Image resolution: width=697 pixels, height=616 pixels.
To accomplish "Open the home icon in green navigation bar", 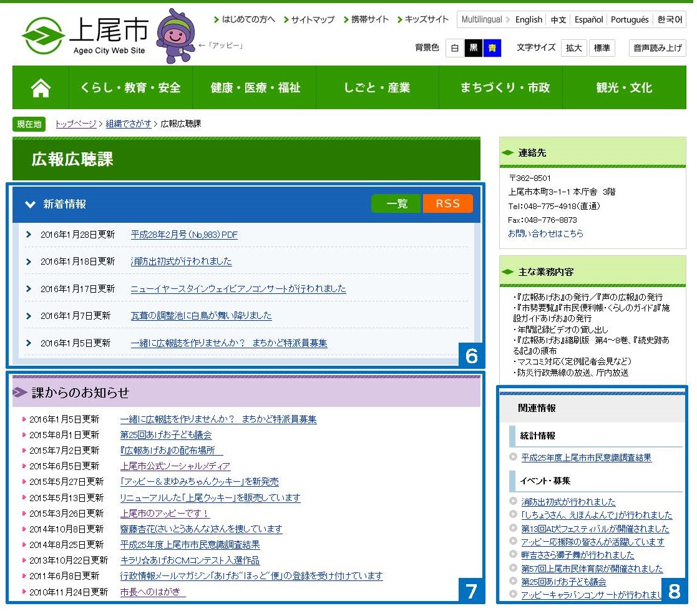I will pos(41,87).
